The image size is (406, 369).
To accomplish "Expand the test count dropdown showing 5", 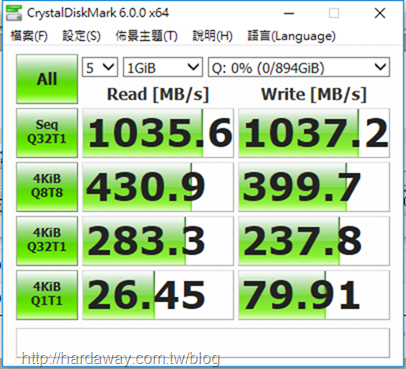I will click(100, 68).
